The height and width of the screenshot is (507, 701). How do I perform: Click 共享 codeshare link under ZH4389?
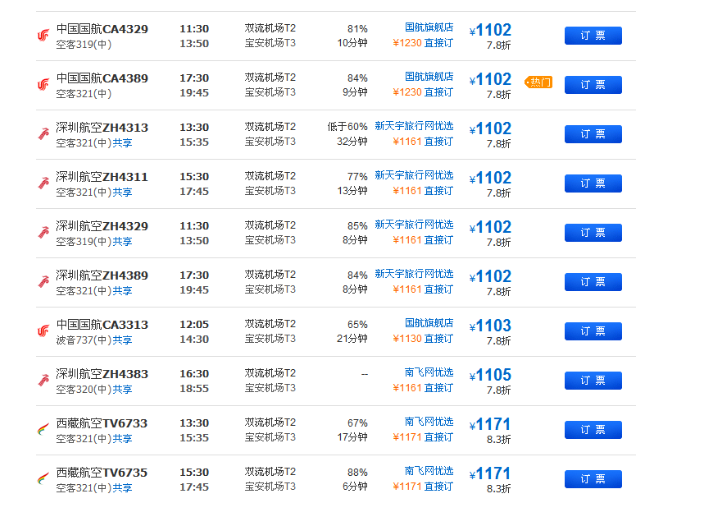point(122,291)
